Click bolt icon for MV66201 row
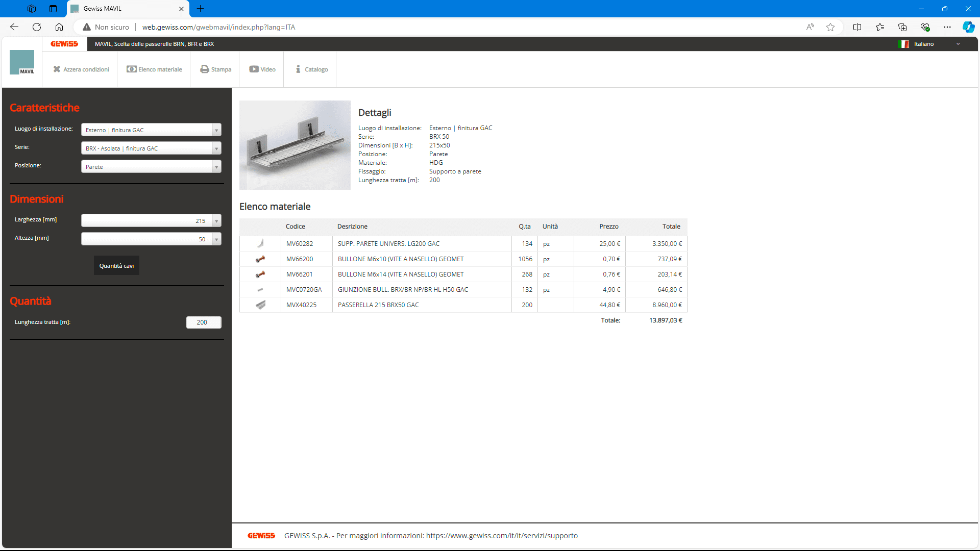 260,274
